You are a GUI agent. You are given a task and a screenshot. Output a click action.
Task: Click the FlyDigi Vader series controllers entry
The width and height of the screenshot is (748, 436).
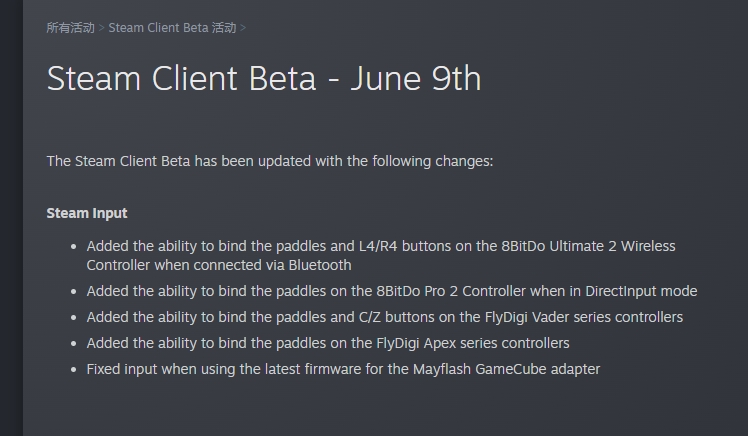coord(384,317)
